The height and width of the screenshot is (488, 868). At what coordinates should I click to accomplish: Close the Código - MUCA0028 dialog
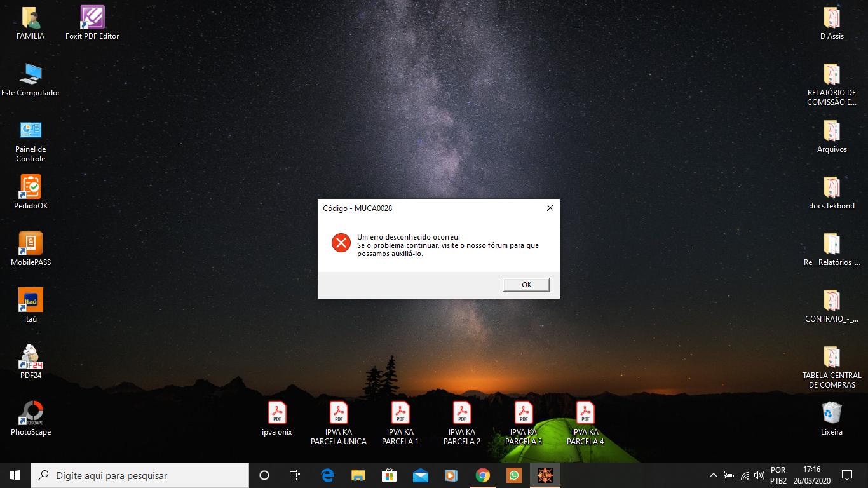pyautogui.click(x=550, y=208)
